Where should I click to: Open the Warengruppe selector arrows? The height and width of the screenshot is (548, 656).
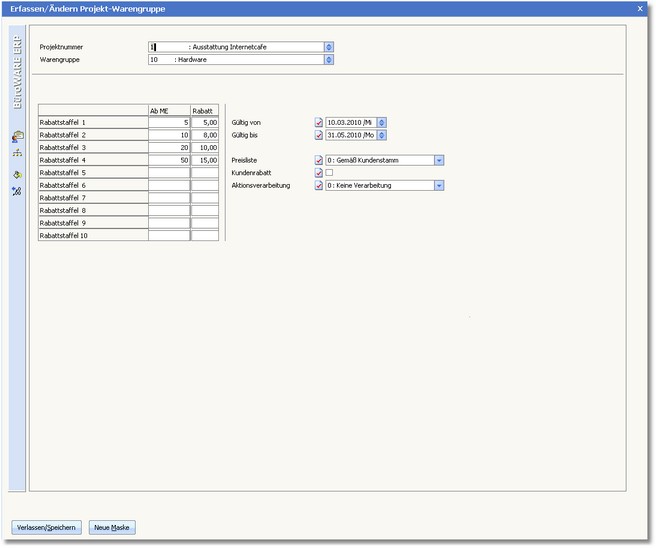click(329, 59)
